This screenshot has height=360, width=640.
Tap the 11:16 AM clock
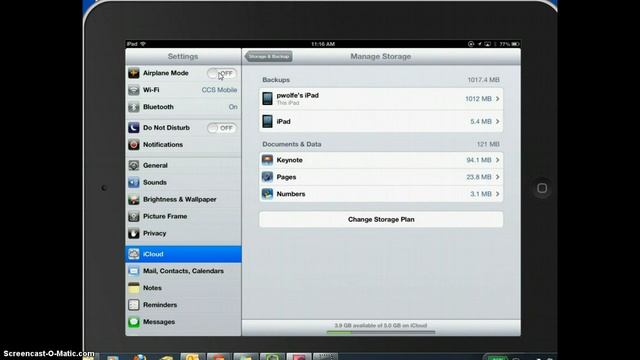(323, 44)
